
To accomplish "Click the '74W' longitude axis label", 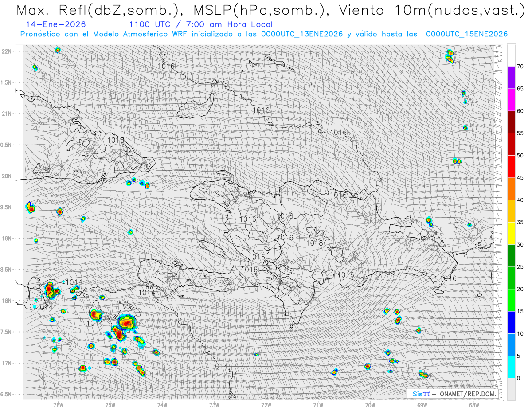I will (162, 405).
